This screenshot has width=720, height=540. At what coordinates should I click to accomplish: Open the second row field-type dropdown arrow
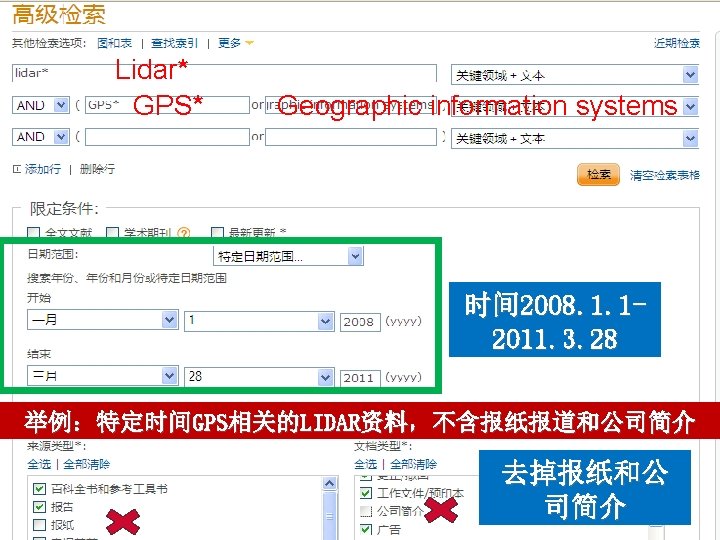[690, 107]
